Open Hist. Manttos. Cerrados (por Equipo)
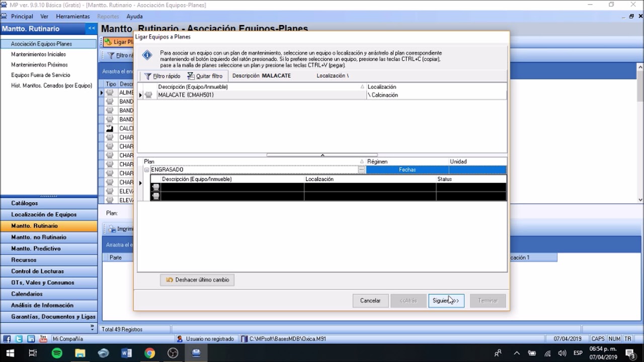Image resolution: width=644 pixels, height=362 pixels. pos(51,85)
